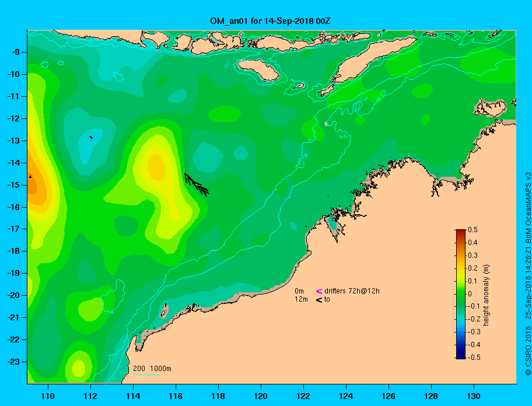Click latitude axis label '-13'
Viewport: 532px width, 406px height.
pyautogui.click(x=13, y=141)
